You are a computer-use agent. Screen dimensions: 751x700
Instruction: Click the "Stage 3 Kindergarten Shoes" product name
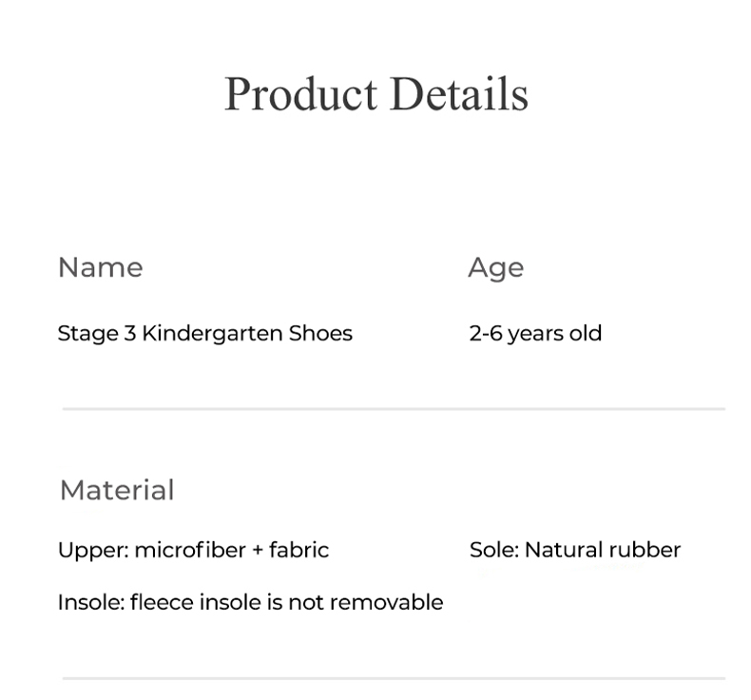[x=204, y=333]
